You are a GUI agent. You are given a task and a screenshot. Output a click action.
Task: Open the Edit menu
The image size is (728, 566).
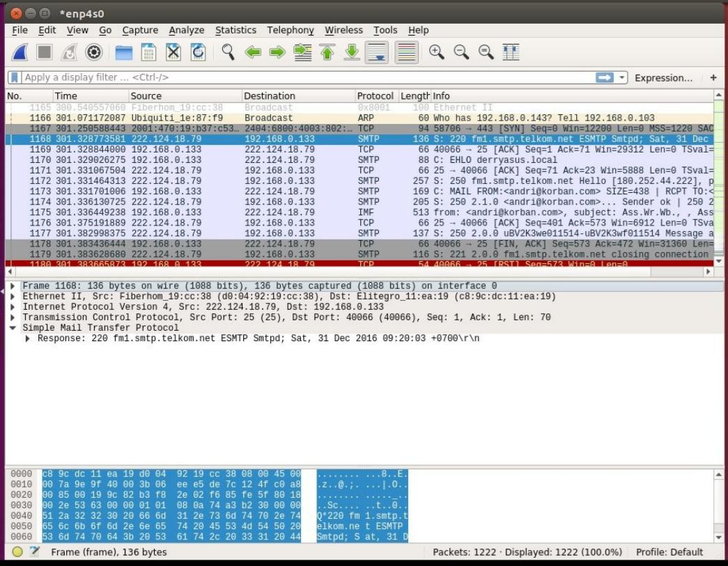pyautogui.click(x=47, y=30)
